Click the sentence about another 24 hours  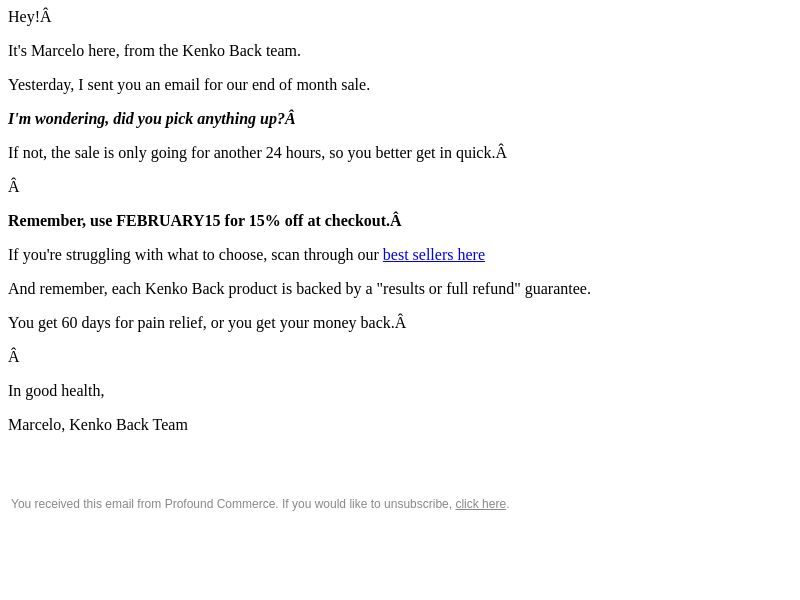coord(257,153)
